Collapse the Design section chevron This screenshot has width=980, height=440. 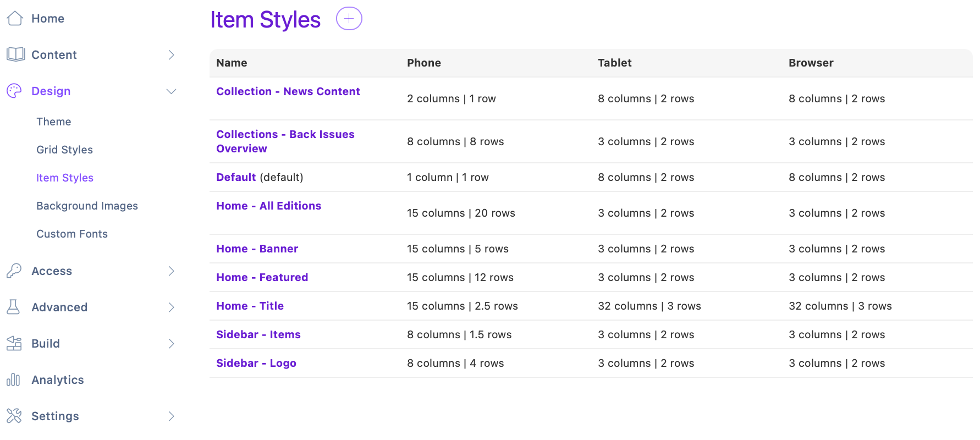[171, 91]
